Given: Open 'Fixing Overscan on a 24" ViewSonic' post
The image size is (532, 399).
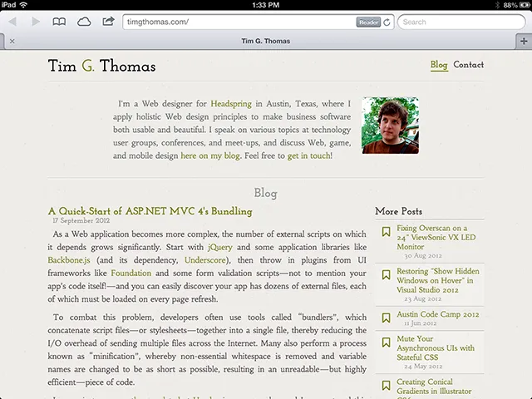Looking at the screenshot, I should coord(436,237).
